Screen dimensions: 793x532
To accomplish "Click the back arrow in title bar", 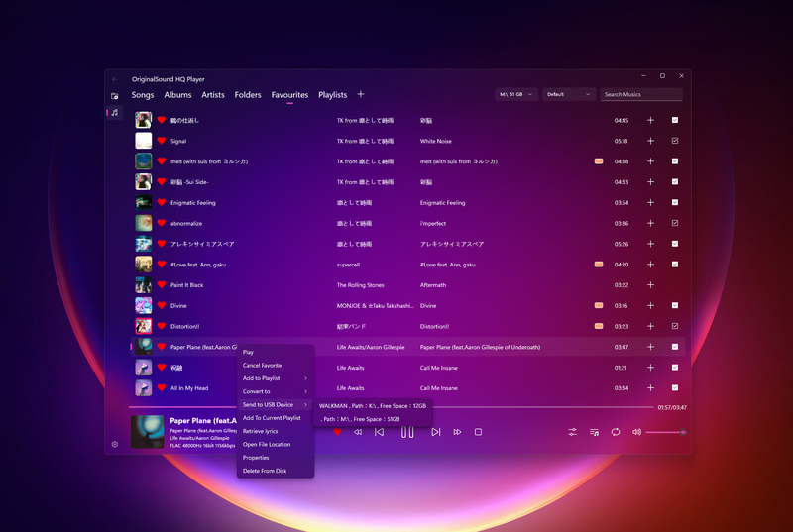I will [115, 79].
